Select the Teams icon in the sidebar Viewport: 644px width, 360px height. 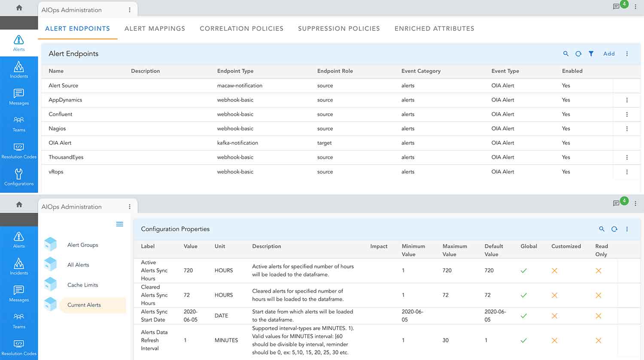pyautogui.click(x=19, y=124)
